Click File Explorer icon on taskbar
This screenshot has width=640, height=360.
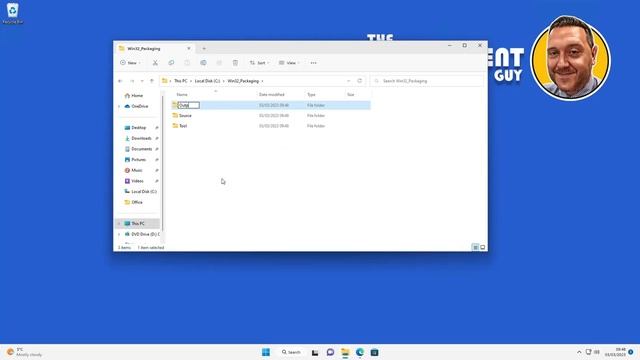coord(345,352)
